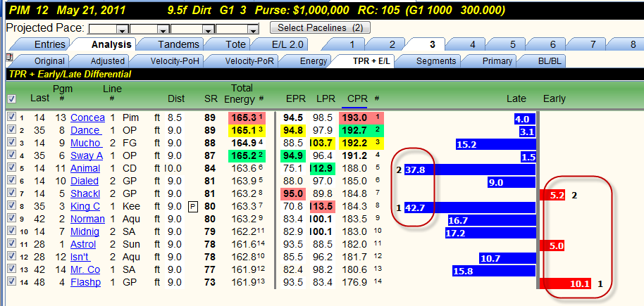Click the red-highlighted 193.0 CPR cell
This screenshot has width=644, height=306.
pos(361,117)
